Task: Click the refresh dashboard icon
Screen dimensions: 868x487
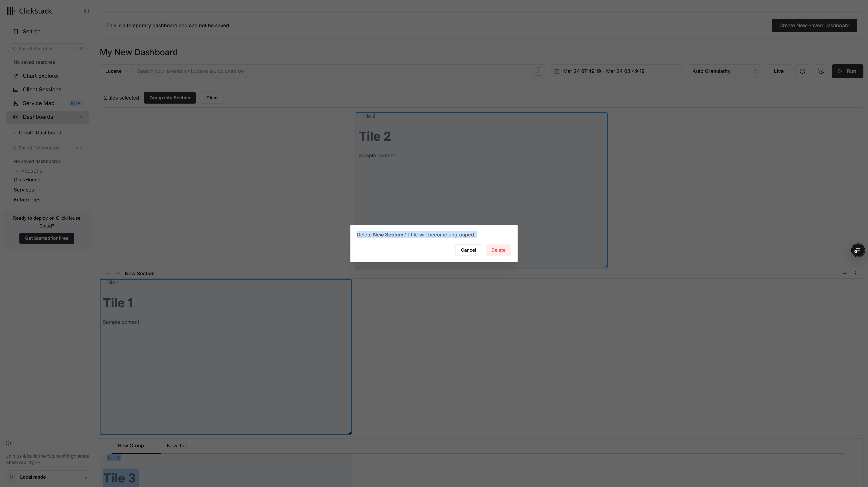Action: [802, 71]
